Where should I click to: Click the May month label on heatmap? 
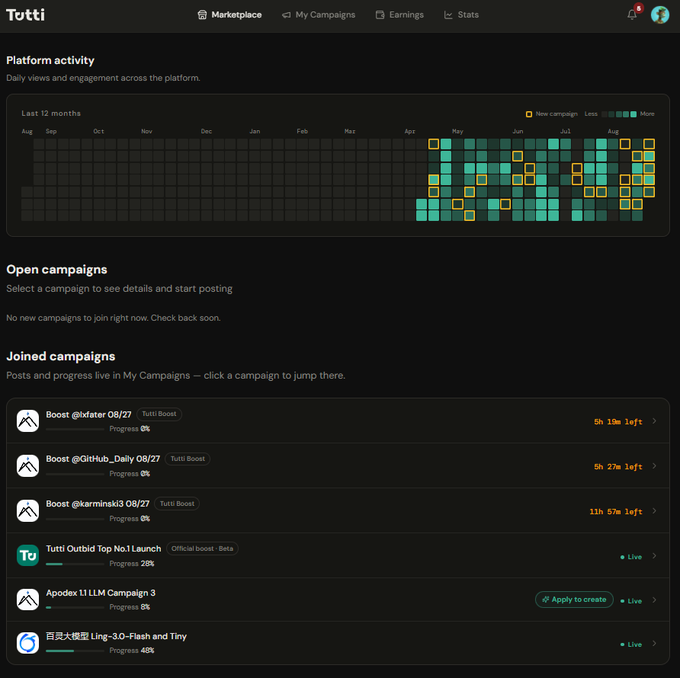click(458, 131)
